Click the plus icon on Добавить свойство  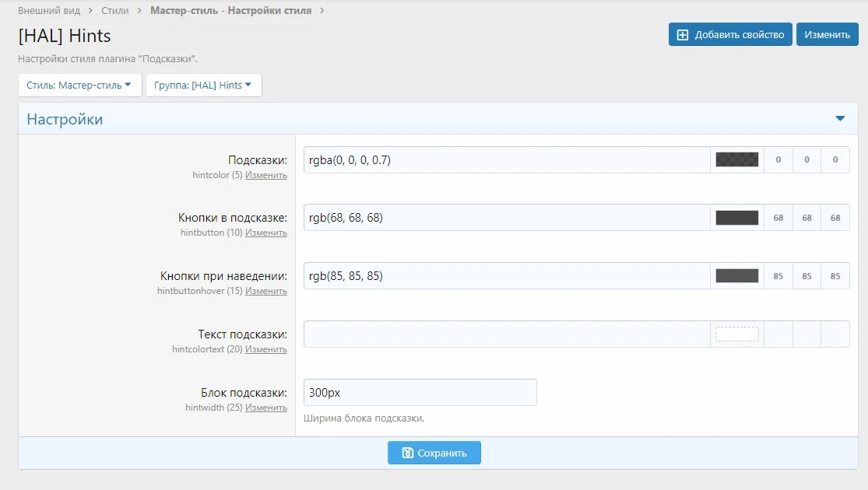tap(683, 35)
